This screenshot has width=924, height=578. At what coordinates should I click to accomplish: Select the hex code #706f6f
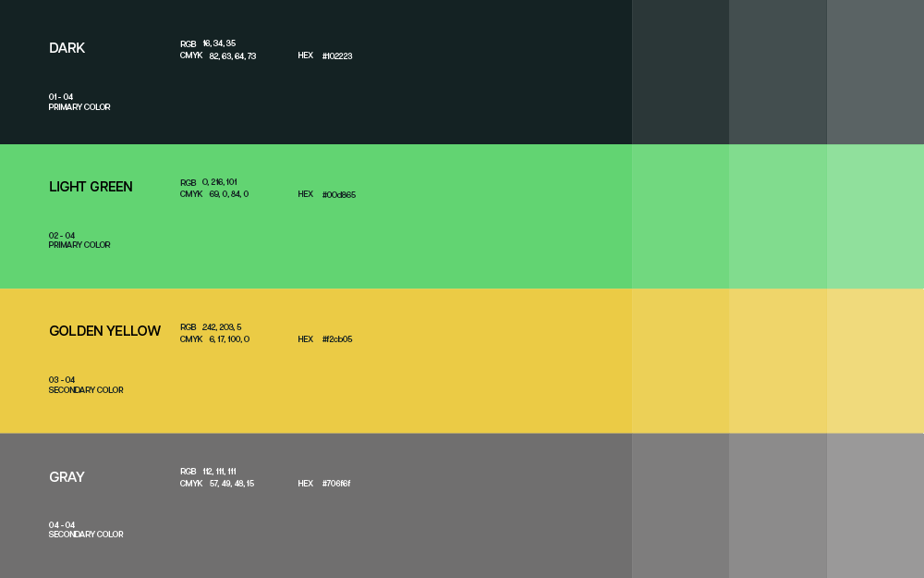tap(336, 484)
